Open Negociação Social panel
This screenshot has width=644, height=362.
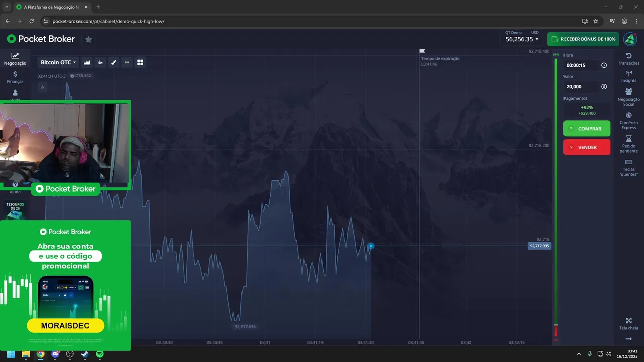point(628,97)
